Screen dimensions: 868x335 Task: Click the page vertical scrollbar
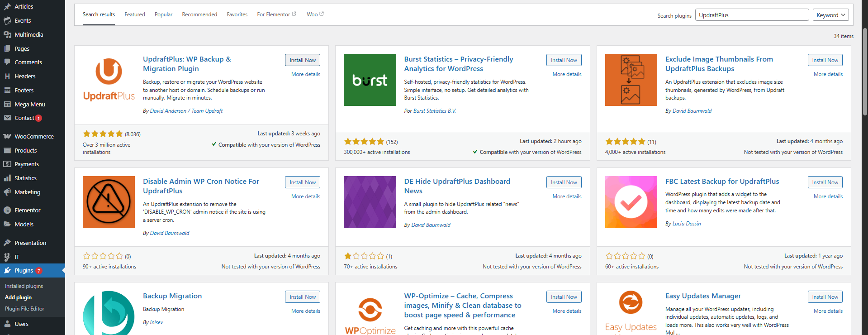[865, 72]
